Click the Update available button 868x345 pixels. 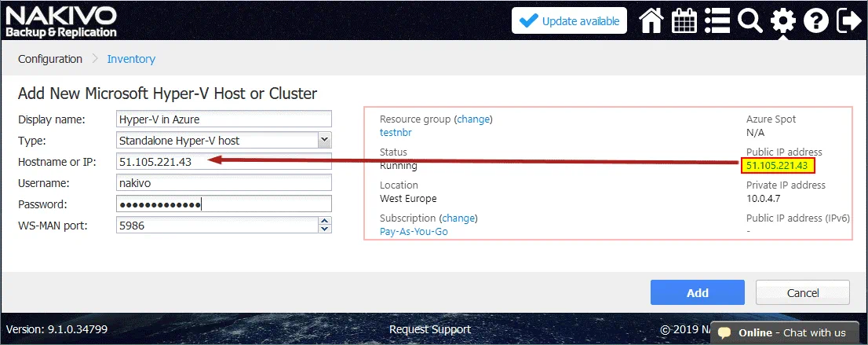569,21
